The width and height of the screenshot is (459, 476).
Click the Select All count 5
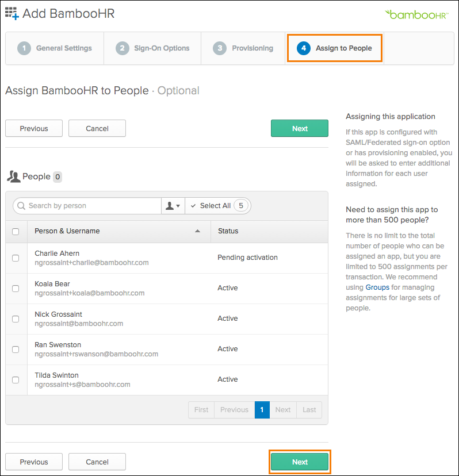(241, 206)
